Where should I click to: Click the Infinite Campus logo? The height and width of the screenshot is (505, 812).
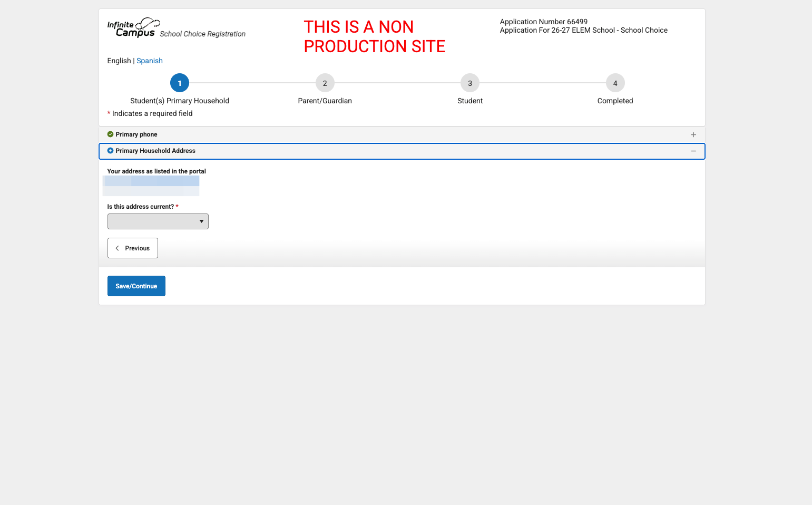coord(134,27)
